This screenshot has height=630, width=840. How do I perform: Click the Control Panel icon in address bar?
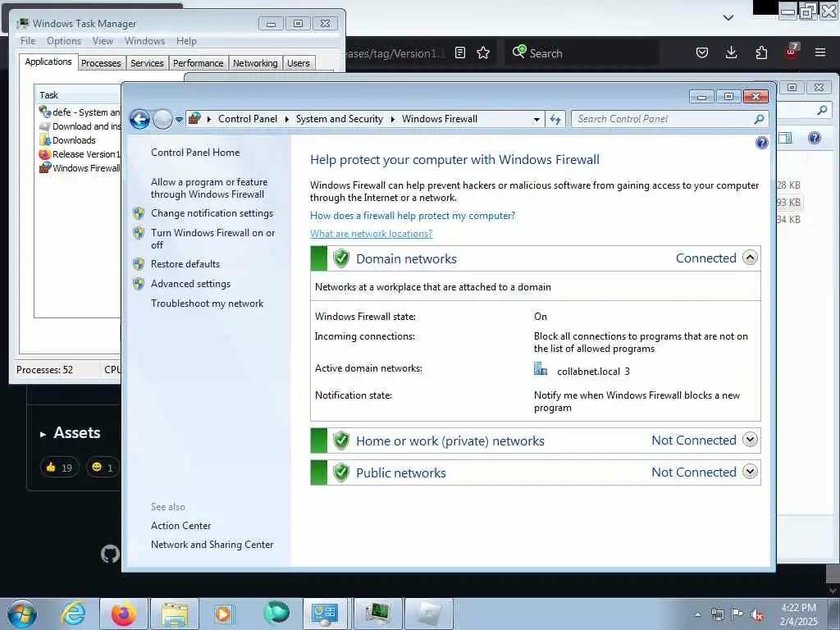pos(195,118)
